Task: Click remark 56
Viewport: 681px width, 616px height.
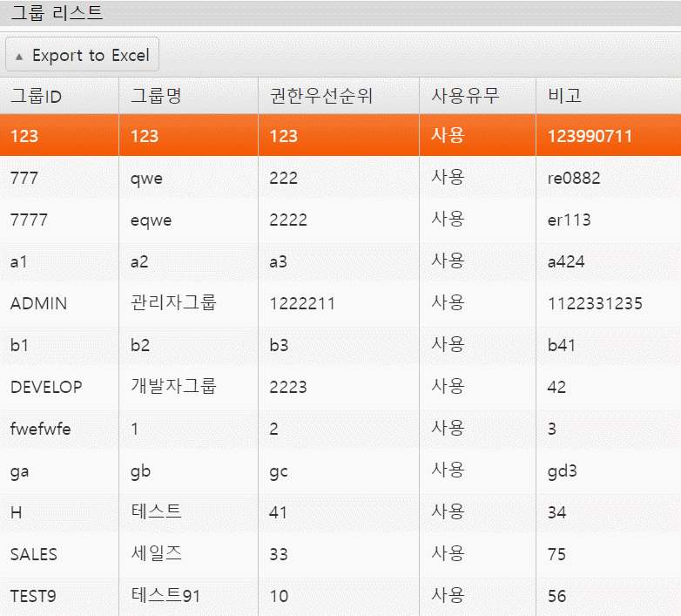Action: 556,597
